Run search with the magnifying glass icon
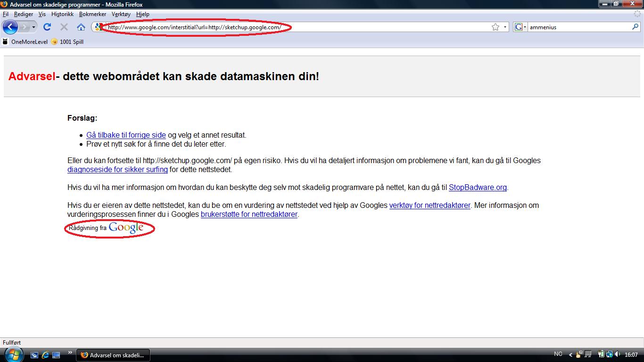This screenshot has width=644, height=362. pos(635,27)
